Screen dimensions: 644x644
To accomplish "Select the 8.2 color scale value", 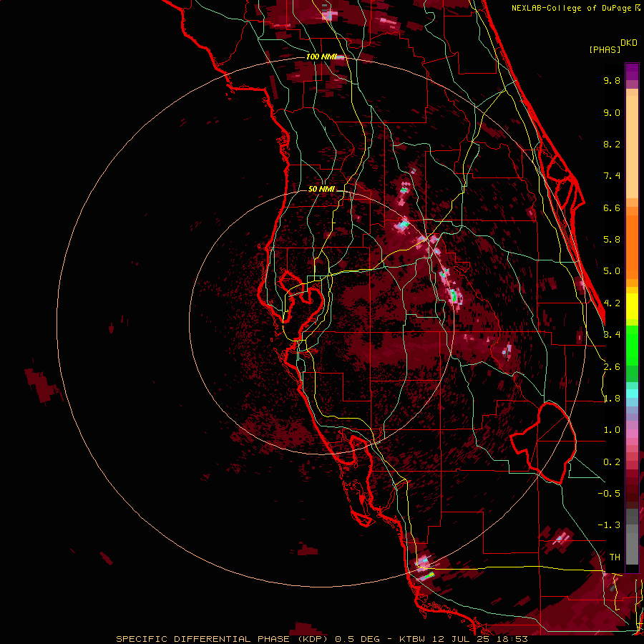I will (612, 144).
